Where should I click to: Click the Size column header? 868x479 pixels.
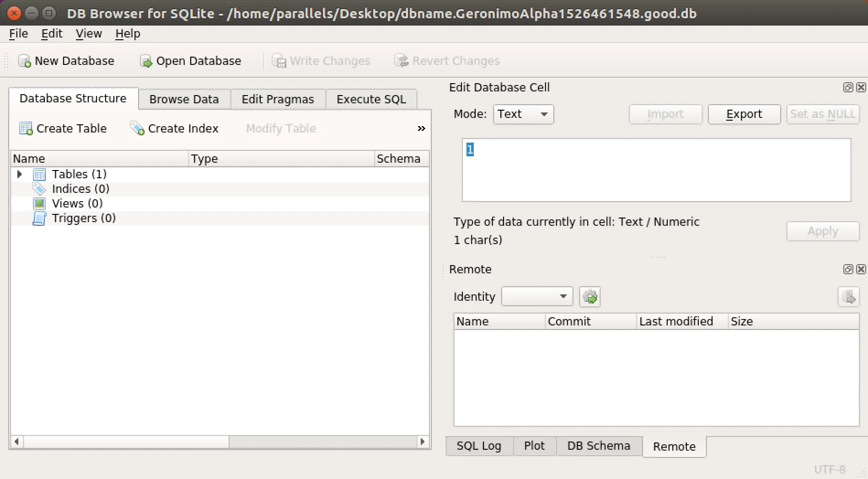pyautogui.click(x=793, y=321)
